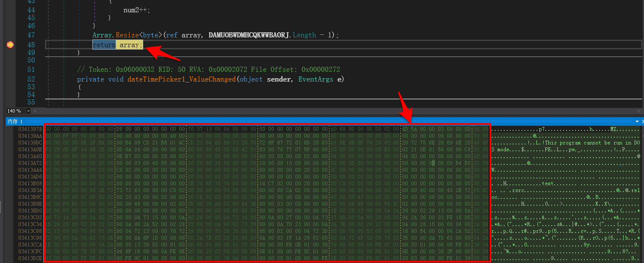Click the sender parameter name

pyautogui.click(x=278, y=79)
